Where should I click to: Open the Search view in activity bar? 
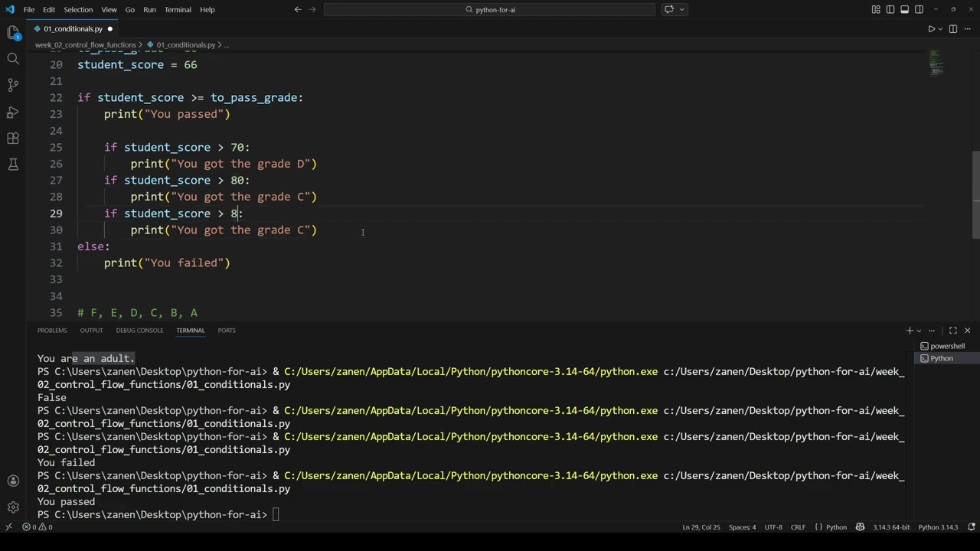(13, 59)
